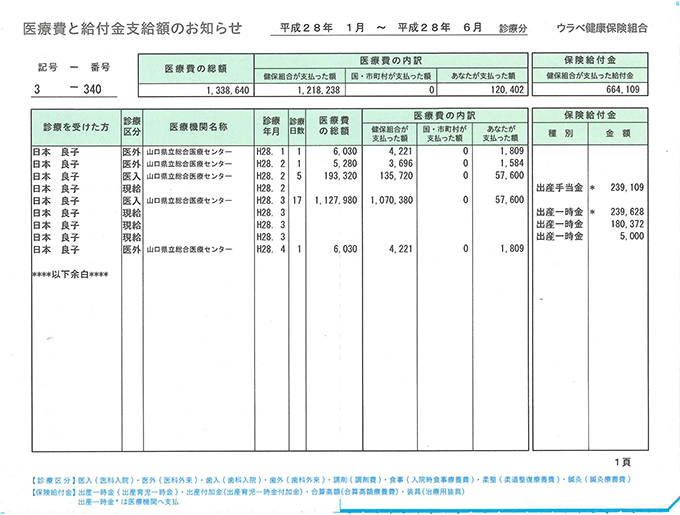Select the 1,809 amount in the H28. 1 row
Viewport: 680px width, 515px height.
(512, 151)
